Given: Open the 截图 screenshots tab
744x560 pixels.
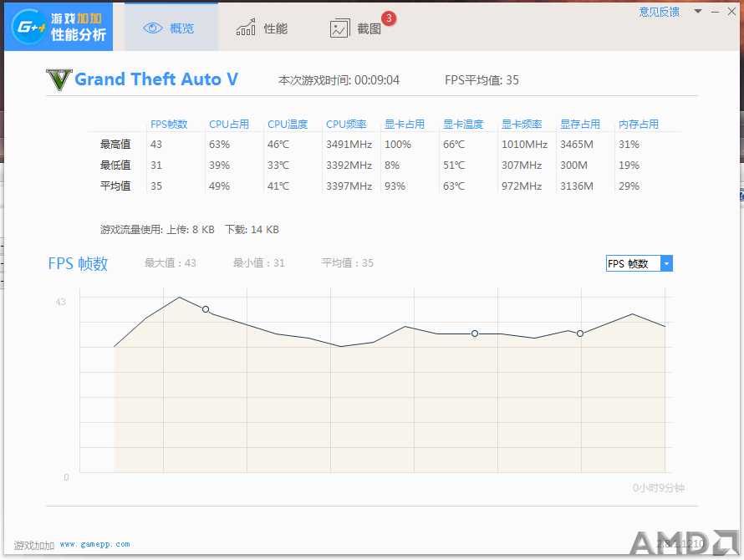Looking at the screenshot, I should [x=356, y=28].
